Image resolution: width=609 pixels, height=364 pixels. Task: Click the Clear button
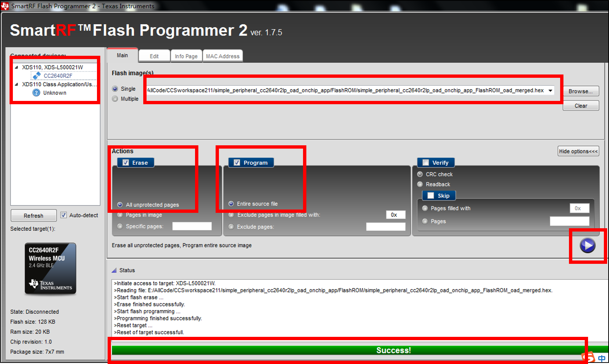pyautogui.click(x=581, y=106)
